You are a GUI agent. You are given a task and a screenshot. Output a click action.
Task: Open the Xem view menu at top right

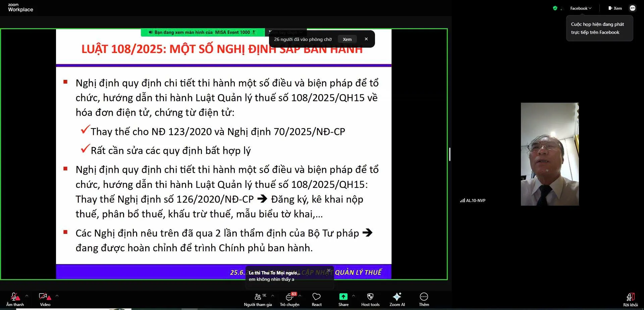[x=615, y=8]
